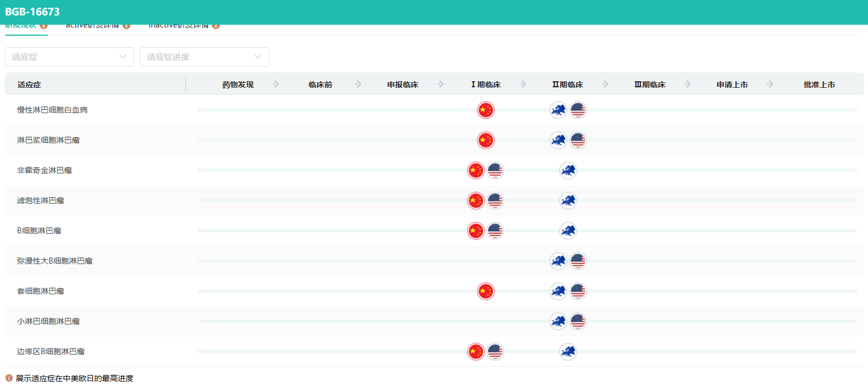Switch to the inactive研发详情 tab
Image resolution: width=868 pixels, height=392 pixels.
pyautogui.click(x=178, y=26)
